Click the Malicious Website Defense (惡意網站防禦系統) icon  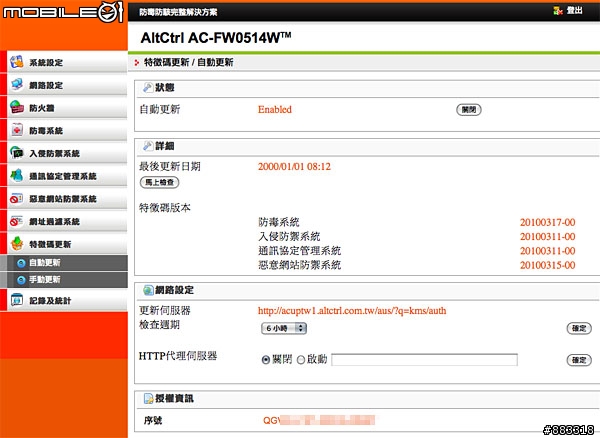17,199
